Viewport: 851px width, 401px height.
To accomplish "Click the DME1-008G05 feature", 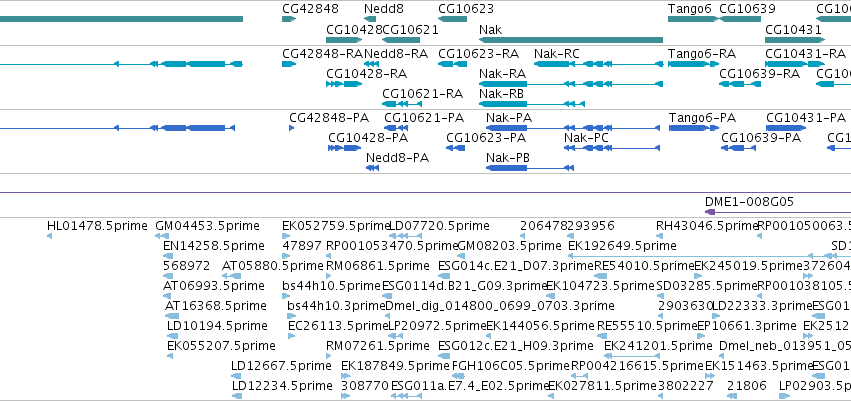I will pyautogui.click(x=778, y=212).
